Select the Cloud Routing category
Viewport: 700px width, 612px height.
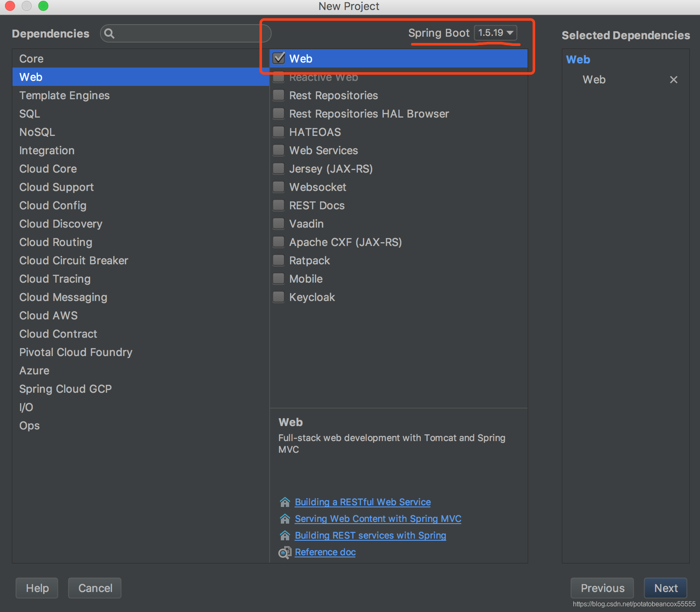pos(141,242)
